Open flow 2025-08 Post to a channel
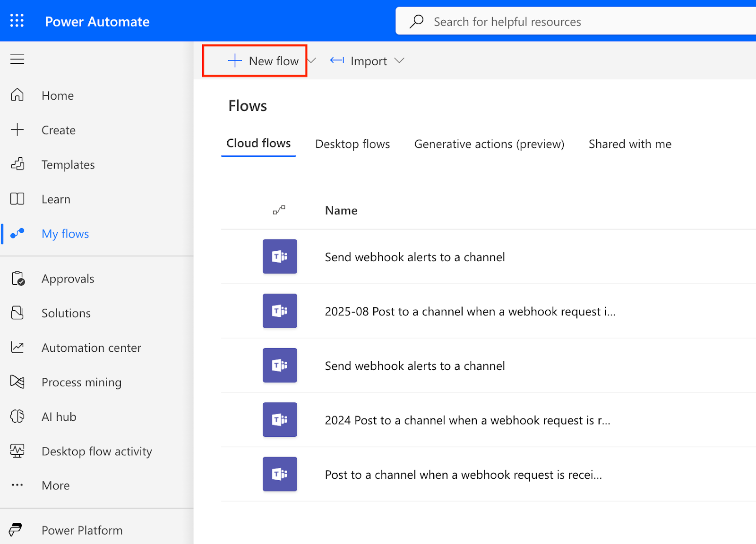Image resolution: width=756 pixels, height=544 pixels. click(470, 312)
